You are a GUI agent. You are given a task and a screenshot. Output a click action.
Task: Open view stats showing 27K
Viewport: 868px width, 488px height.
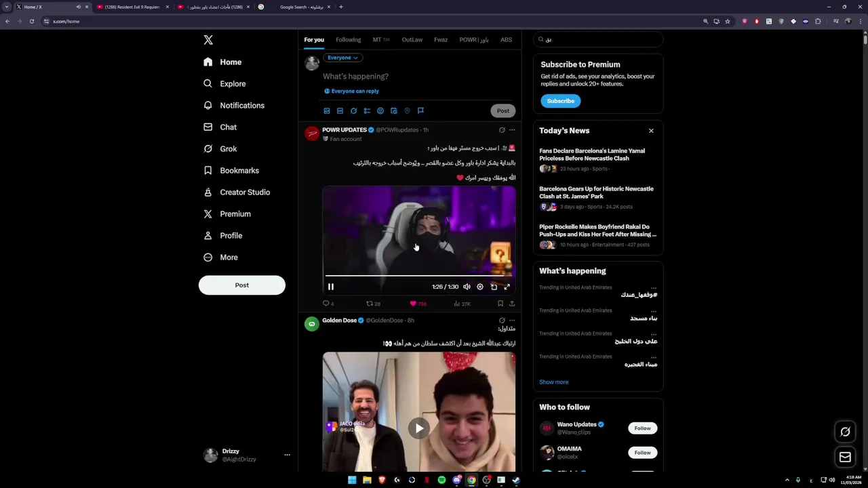pos(462,304)
